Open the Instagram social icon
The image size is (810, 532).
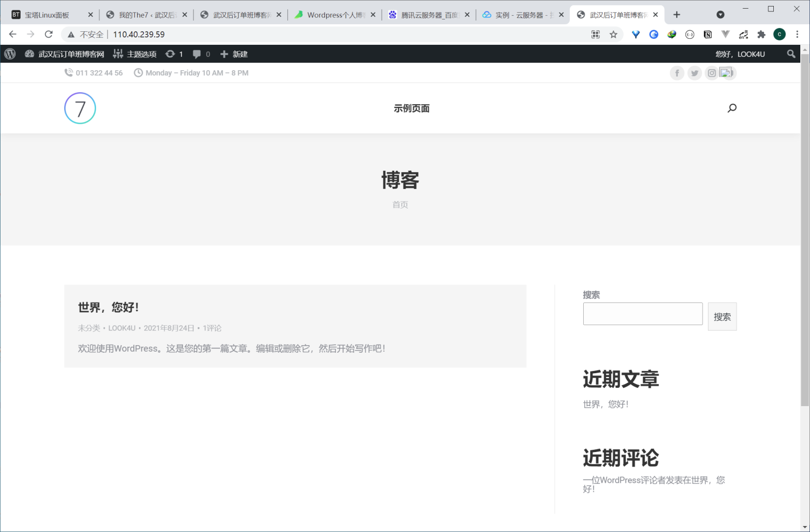pyautogui.click(x=711, y=72)
